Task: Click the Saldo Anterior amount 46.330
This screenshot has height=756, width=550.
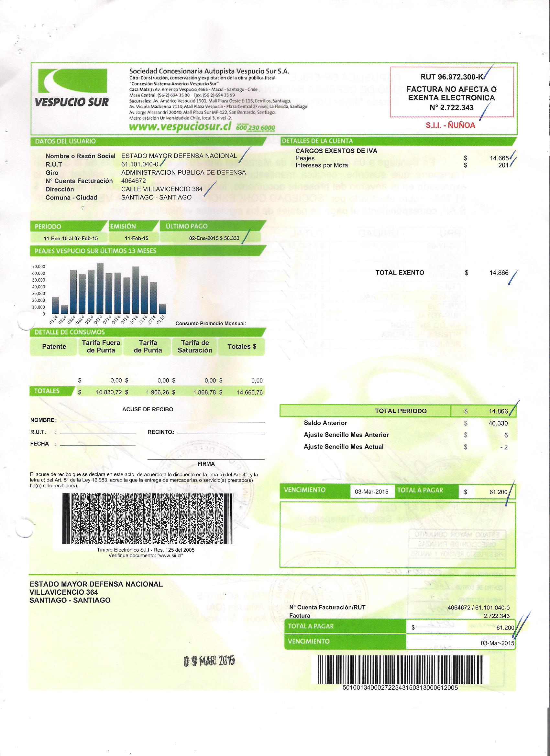Action: pyautogui.click(x=498, y=424)
